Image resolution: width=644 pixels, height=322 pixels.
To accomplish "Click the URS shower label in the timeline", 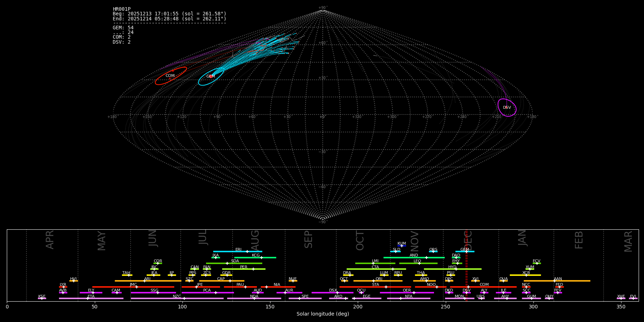I will (x=480, y=297).
